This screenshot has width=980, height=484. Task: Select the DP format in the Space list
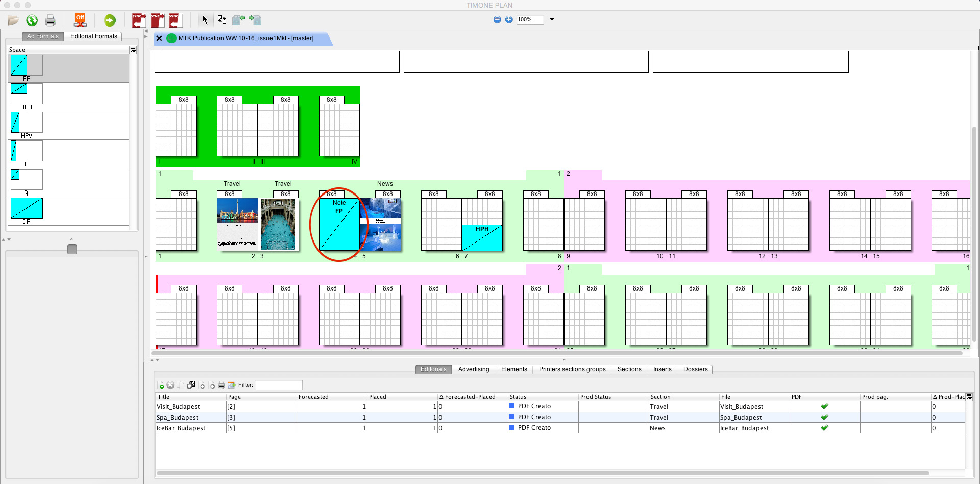(68, 211)
